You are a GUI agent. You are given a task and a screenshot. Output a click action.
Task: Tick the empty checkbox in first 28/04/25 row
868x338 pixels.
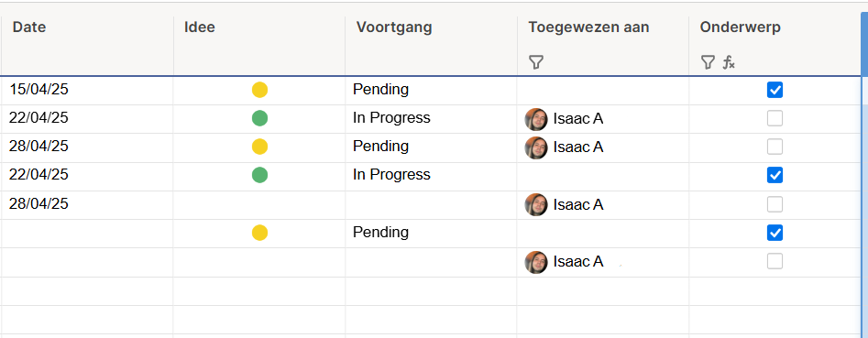775,147
